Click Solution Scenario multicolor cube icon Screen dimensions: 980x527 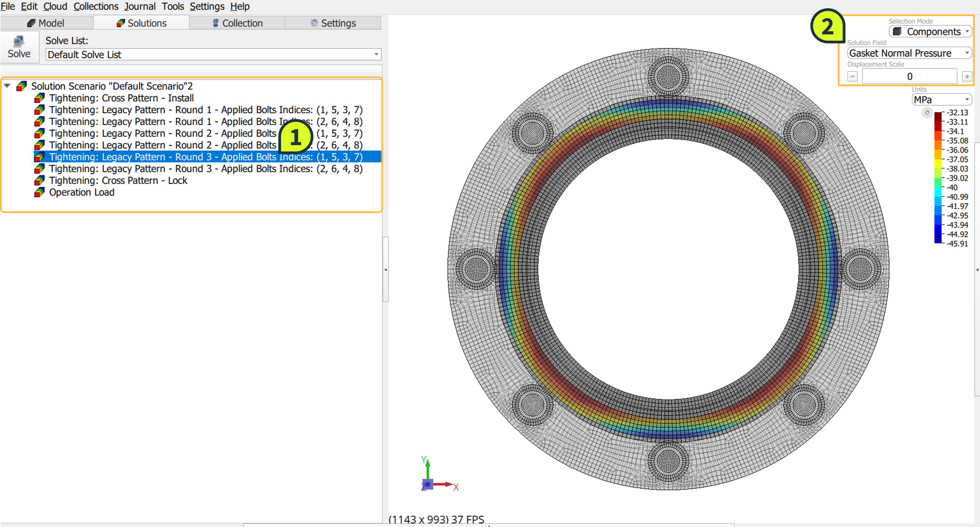[x=22, y=86]
